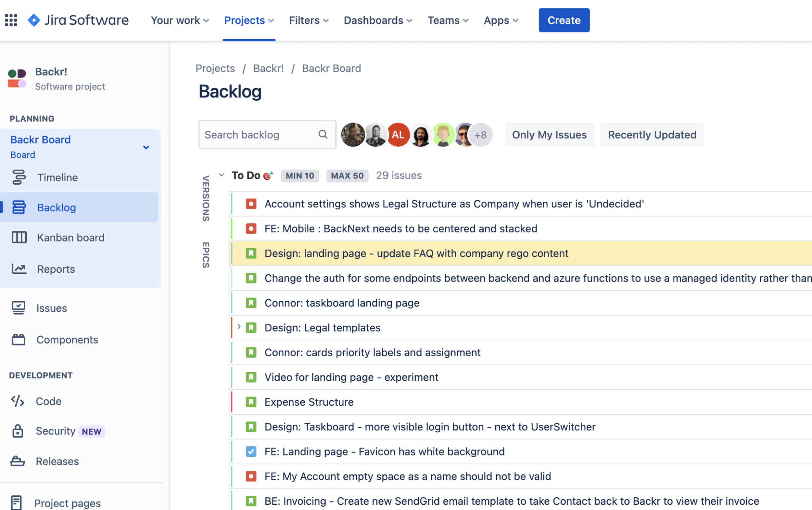This screenshot has height=510, width=812.
Task: Expand Design: Legal templates subtasks
Action: [239, 327]
